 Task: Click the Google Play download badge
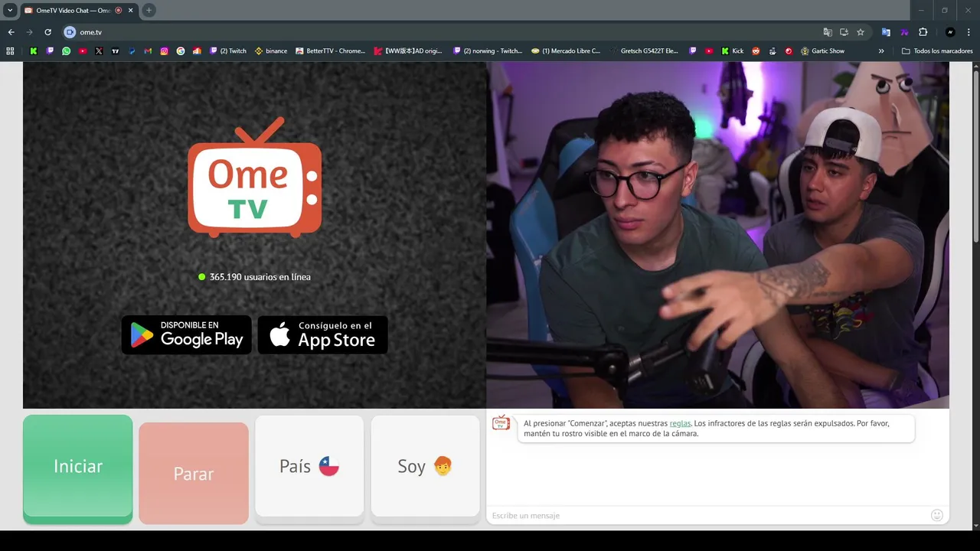(186, 334)
